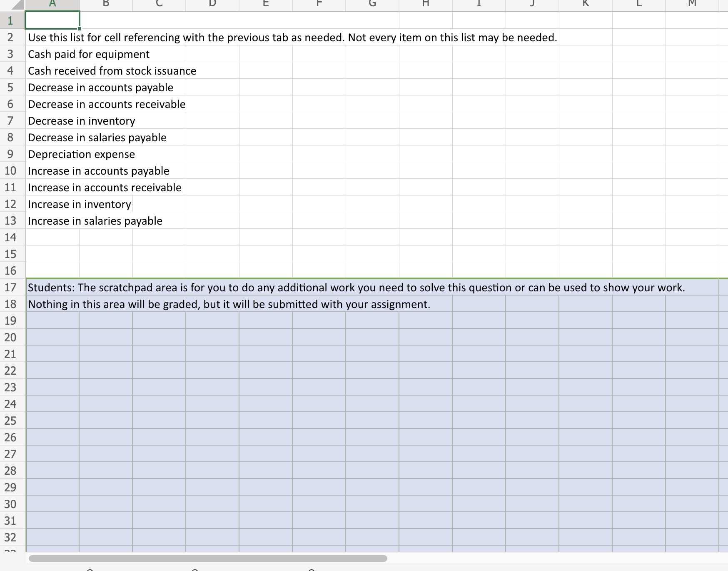This screenshot has height=571, width=728.
Task: Select row 17 header
Action: [10, 287]
